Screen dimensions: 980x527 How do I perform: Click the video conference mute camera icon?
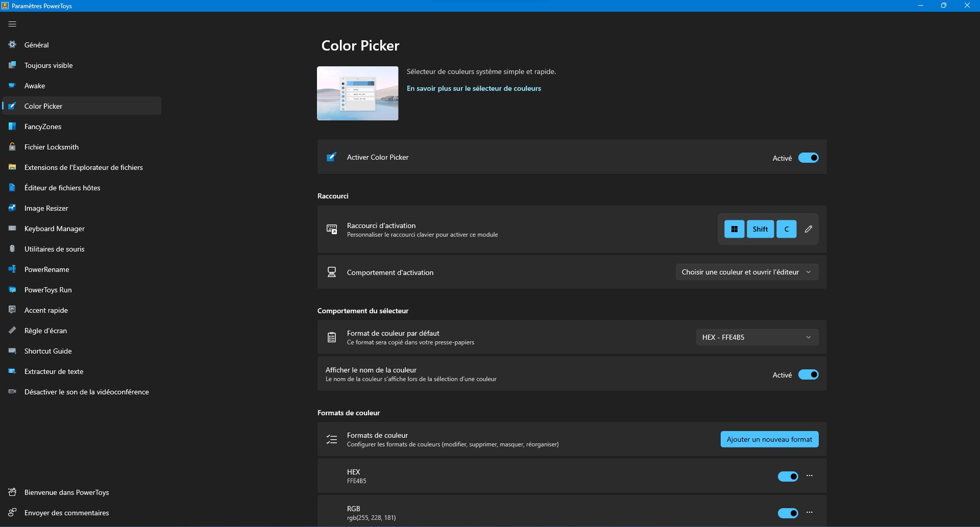tap(12, 392)
